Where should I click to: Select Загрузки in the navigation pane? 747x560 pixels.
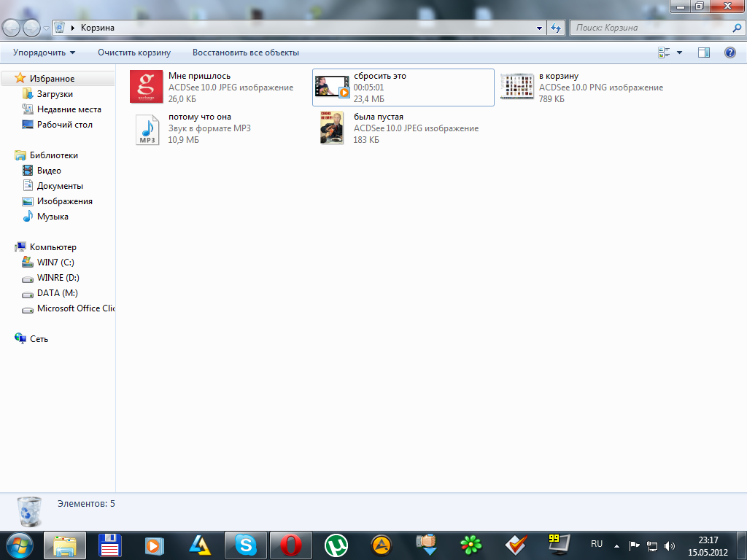pyautogui.click(x=55, y=94)
